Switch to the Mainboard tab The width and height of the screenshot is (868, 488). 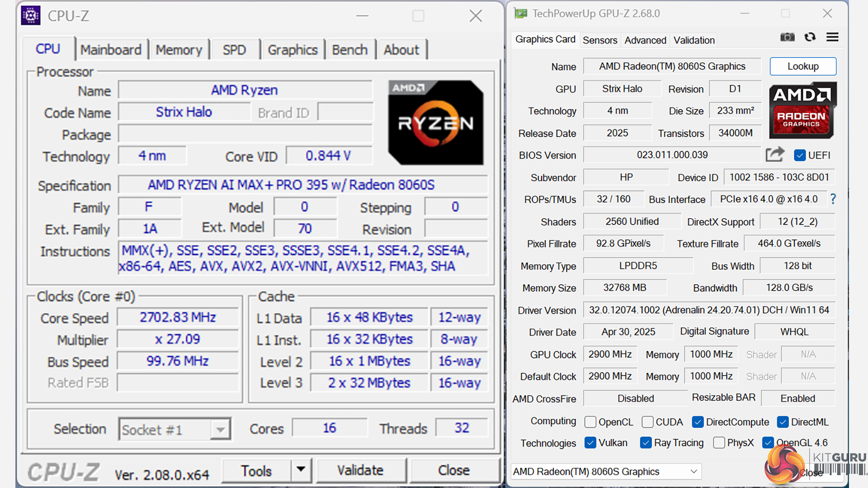111,50
